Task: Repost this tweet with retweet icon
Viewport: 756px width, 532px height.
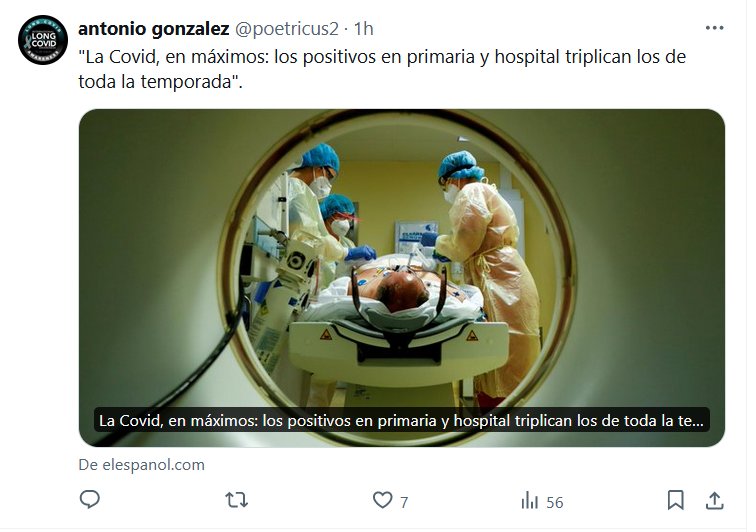Action: (237, 500)
